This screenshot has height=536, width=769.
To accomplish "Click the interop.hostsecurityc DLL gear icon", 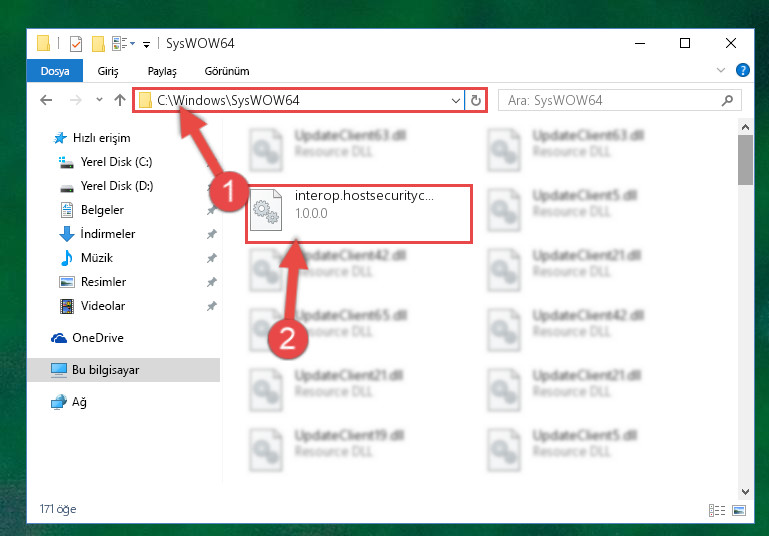I will pos(266,210).
